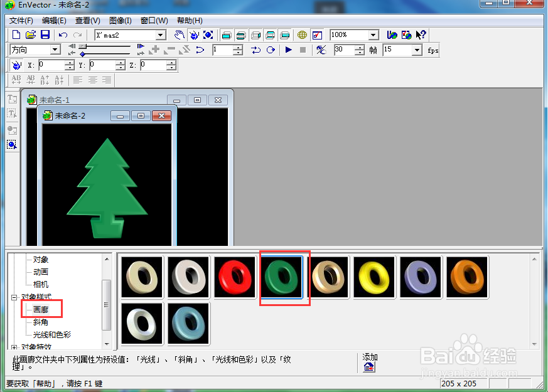Adjust the total frames stepper showing 30
Screen dimensions: 548x392
coord(360,50)
